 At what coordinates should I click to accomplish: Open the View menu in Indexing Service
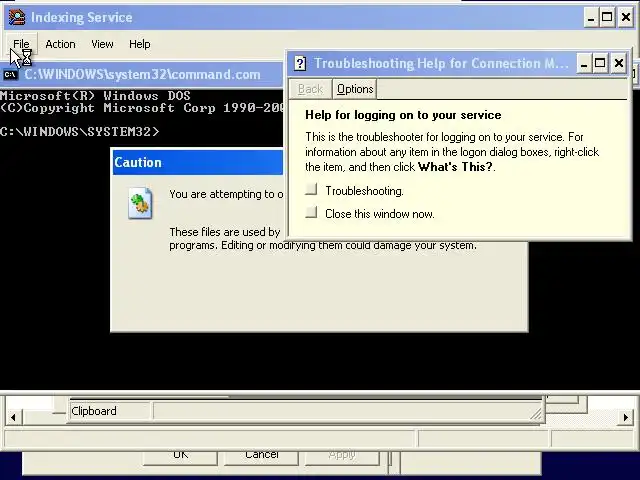pyautogui.click(x=102, y=44)
